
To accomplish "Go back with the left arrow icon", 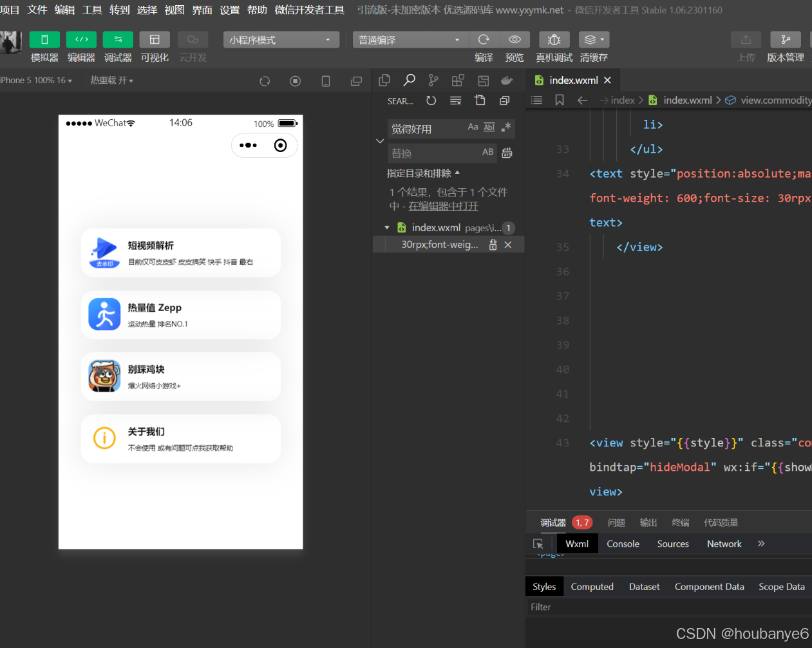I will pyautogui.click(x=582, y=100).
